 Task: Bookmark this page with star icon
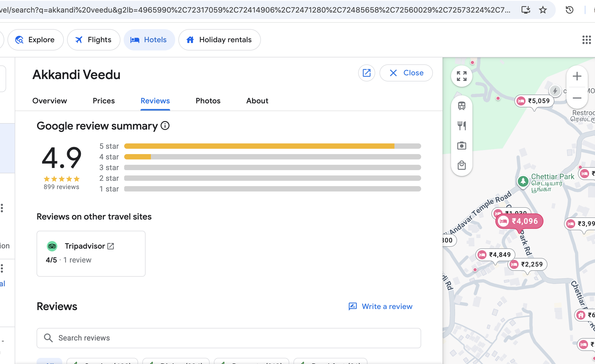point(543,10)
